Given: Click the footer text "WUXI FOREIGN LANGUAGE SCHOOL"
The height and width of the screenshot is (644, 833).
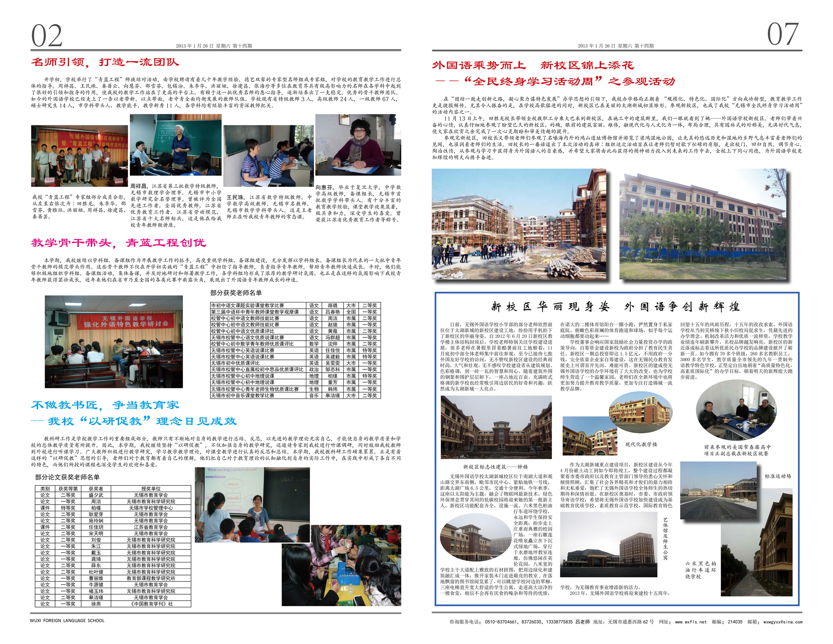Looking at the screenshot, I should click(67, 620).
